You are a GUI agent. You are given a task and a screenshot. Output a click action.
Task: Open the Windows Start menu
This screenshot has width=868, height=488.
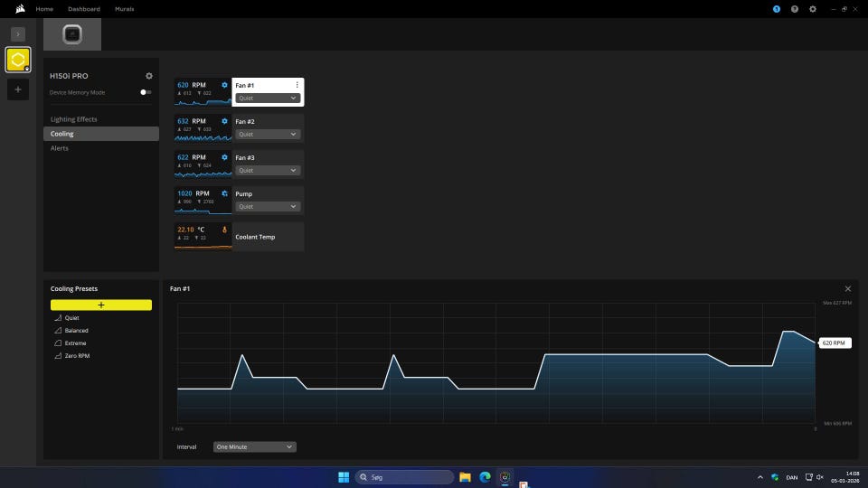pos(344,477)
